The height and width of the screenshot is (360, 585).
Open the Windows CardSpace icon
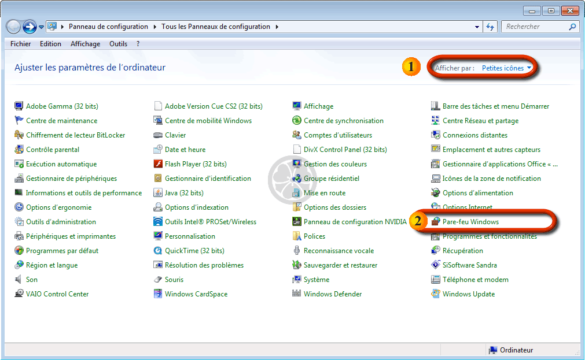click(158, 294)
